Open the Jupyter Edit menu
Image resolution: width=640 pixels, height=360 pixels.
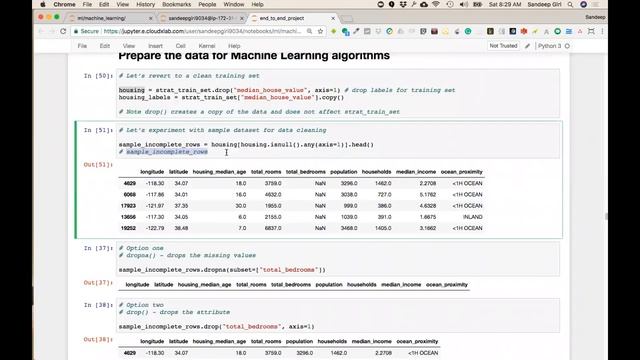[x=104, y=46]
